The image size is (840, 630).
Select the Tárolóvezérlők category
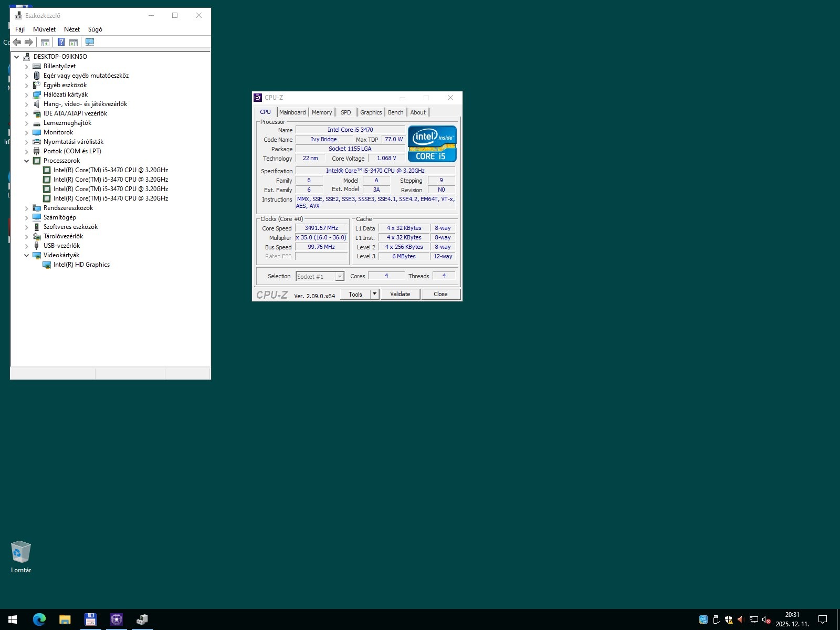(x=63, y=236)
